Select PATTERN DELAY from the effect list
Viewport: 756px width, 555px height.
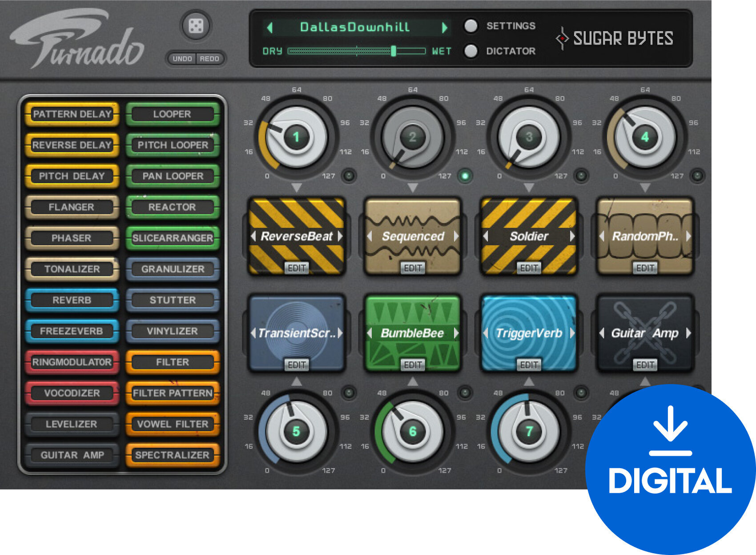(72, 114)
